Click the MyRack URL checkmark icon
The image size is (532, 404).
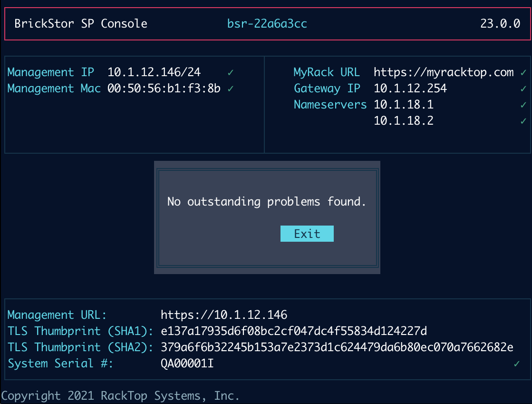tap(523, 72)
